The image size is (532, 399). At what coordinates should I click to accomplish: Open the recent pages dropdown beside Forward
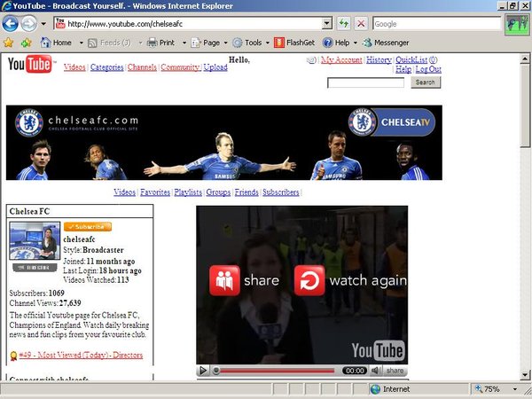[x=43, y=24]
